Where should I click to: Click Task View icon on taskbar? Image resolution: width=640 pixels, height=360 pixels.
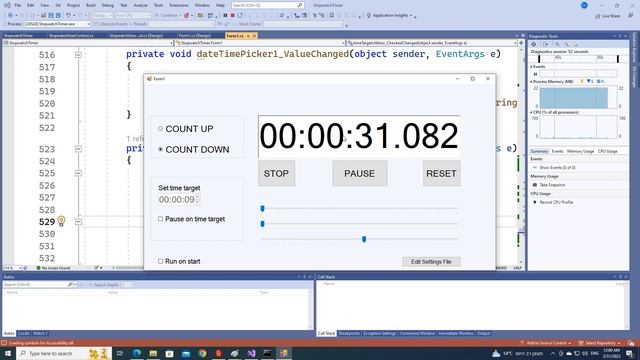click(x=120, y=353)
